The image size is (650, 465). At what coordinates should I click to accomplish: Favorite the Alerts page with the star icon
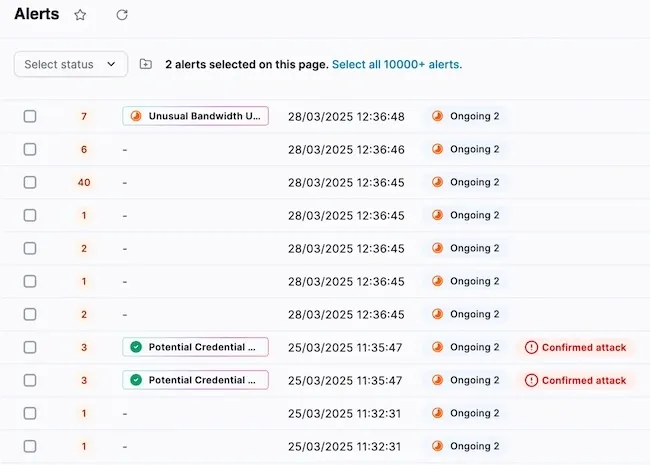pyautogui.click(x=80, y=15)
